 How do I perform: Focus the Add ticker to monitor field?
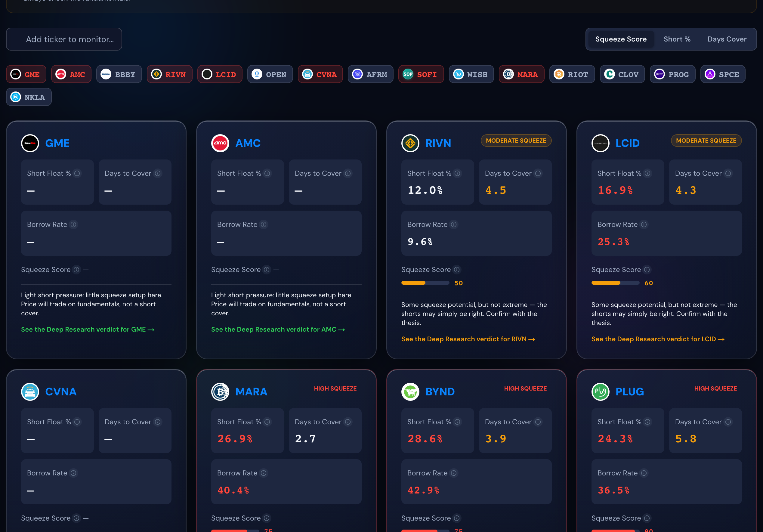(64, 39)
